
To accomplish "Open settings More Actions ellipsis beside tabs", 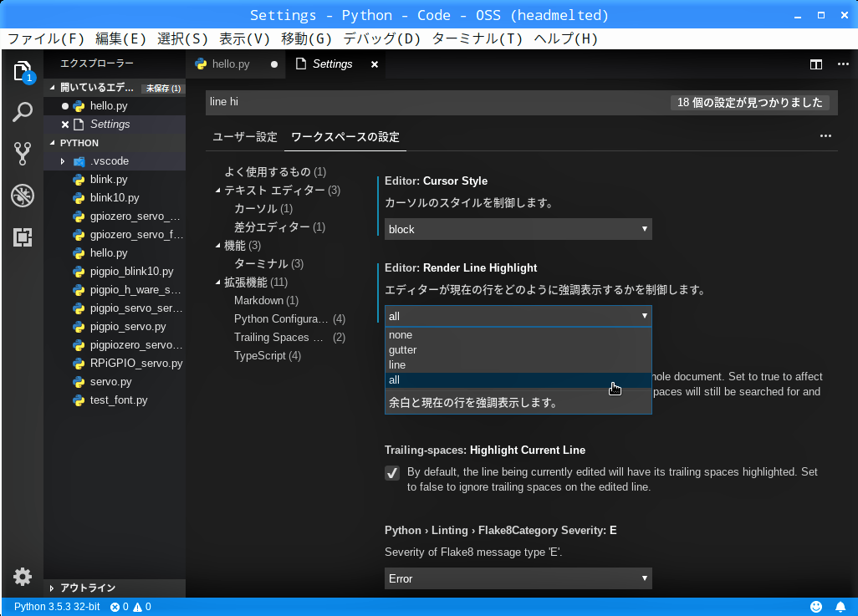I will [x=825, y=135].
